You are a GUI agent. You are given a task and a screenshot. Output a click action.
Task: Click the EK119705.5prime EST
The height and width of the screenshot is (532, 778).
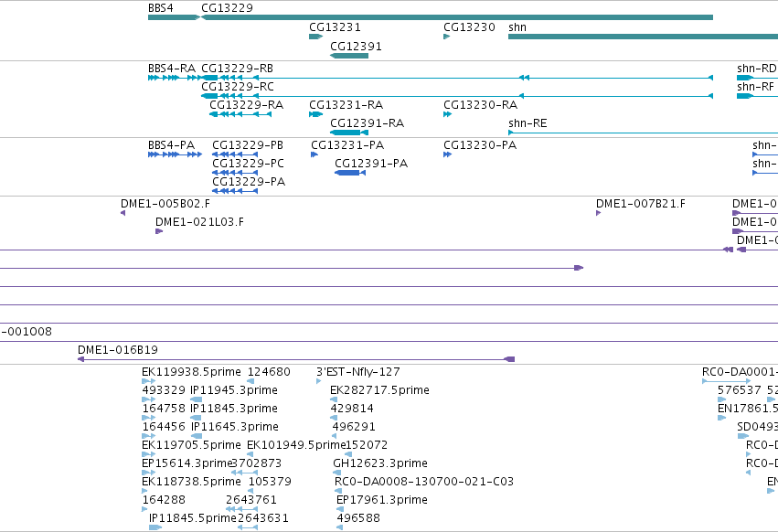[148, 454]
